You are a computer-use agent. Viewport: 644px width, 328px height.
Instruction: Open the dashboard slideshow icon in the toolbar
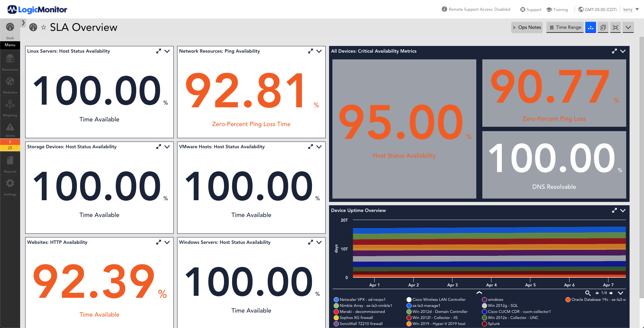[603, 27]
